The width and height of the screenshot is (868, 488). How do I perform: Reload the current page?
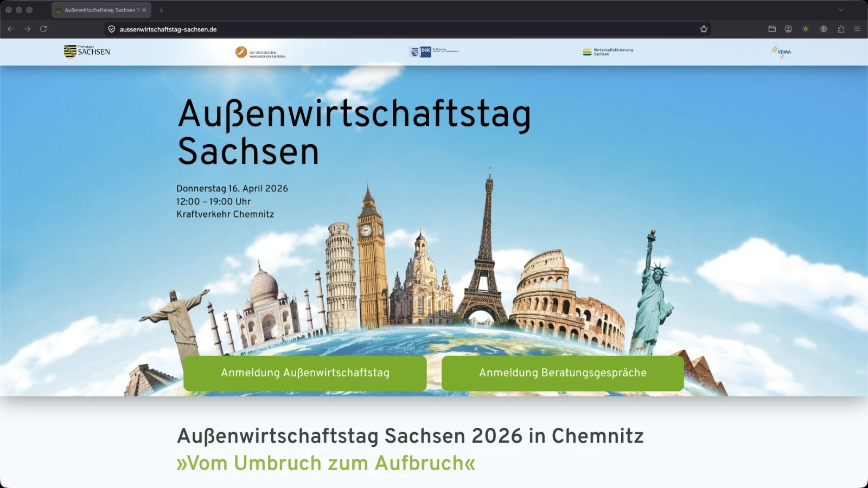[43, 29]
